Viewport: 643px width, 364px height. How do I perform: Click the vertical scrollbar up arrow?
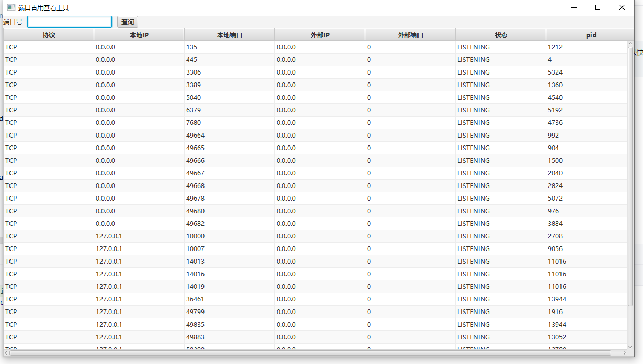(x=630, y=44)
